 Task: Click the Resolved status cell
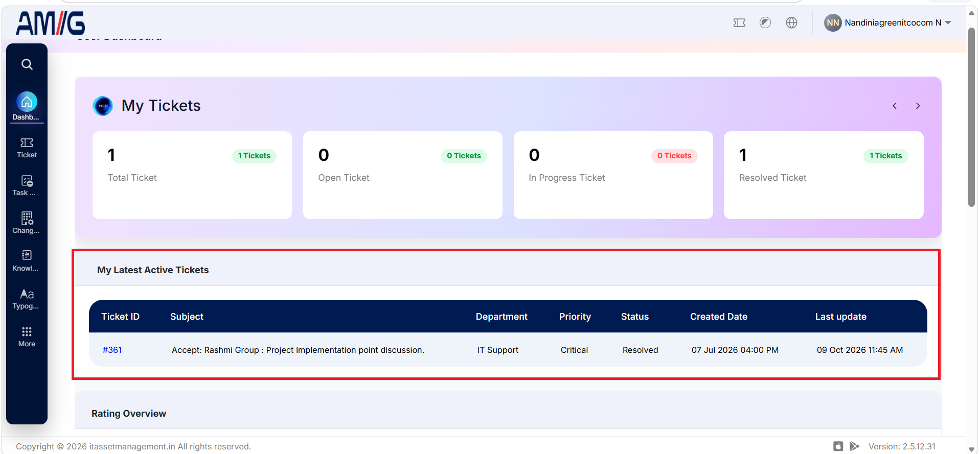[x=641, y=350]
